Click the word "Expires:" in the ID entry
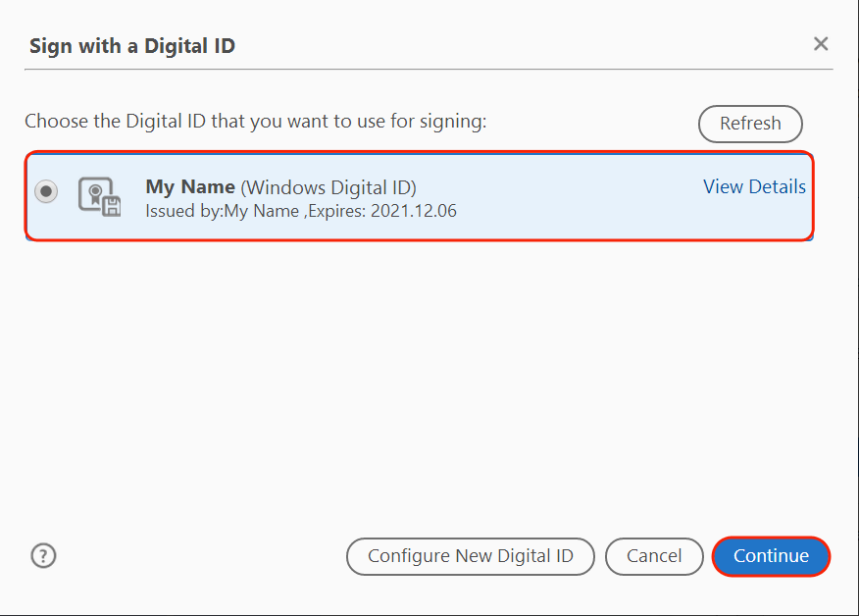The image size is (859, 616). coord(335,211)
